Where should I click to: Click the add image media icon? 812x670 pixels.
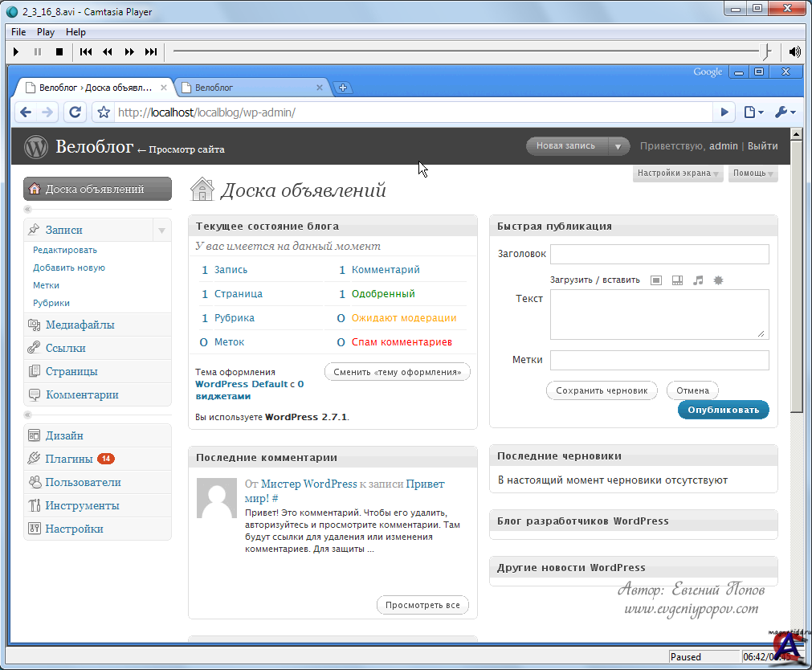[656, 280]
